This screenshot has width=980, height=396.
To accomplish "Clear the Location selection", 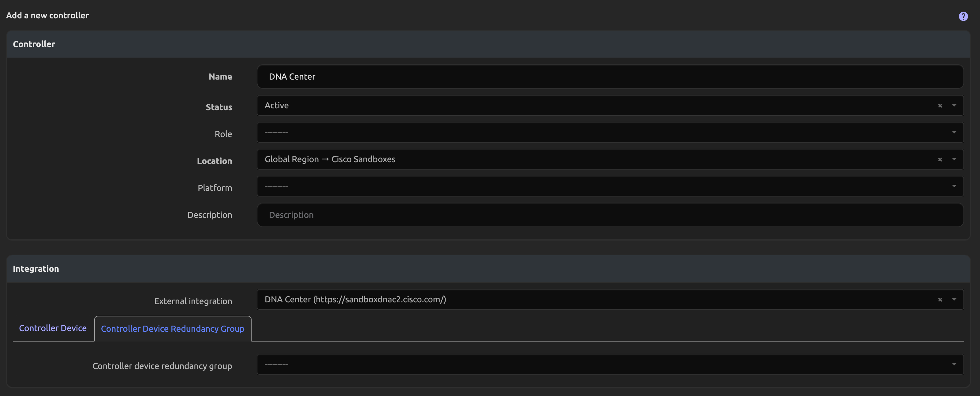I will (x=940, y=160).
